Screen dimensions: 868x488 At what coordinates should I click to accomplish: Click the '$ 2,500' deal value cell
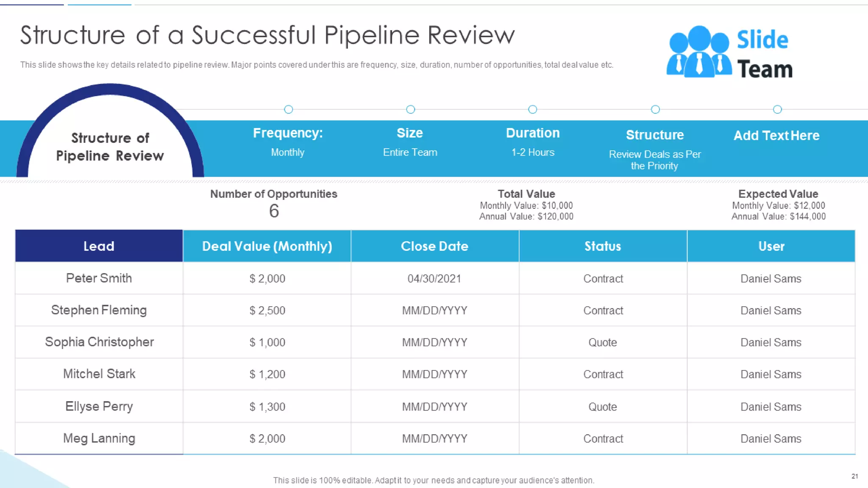(x=267, y=311)
